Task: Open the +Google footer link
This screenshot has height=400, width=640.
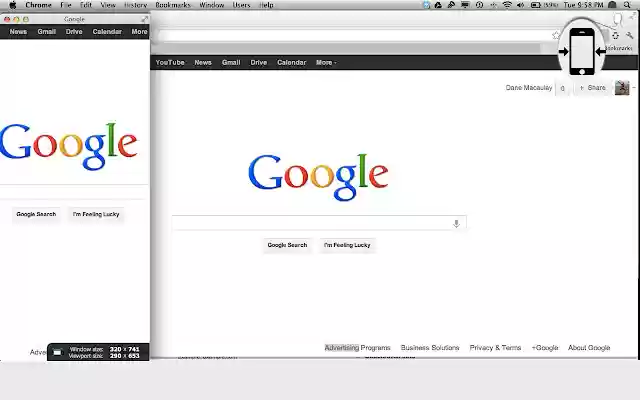Action: [x=545, y=348]
